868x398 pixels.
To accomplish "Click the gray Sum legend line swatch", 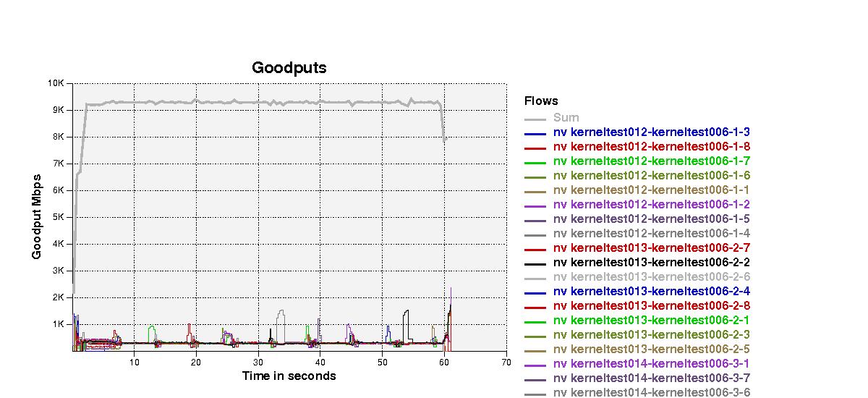I will (x=535, y=118).
